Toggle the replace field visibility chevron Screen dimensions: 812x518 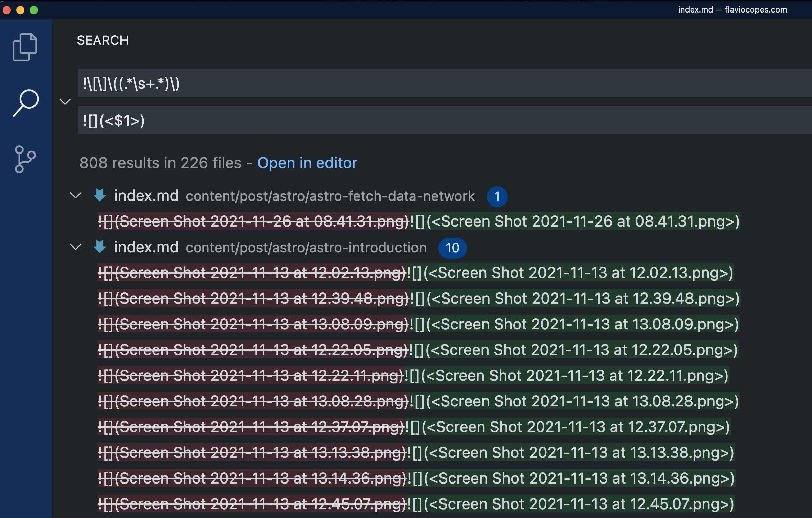click(x=65, y=101)
